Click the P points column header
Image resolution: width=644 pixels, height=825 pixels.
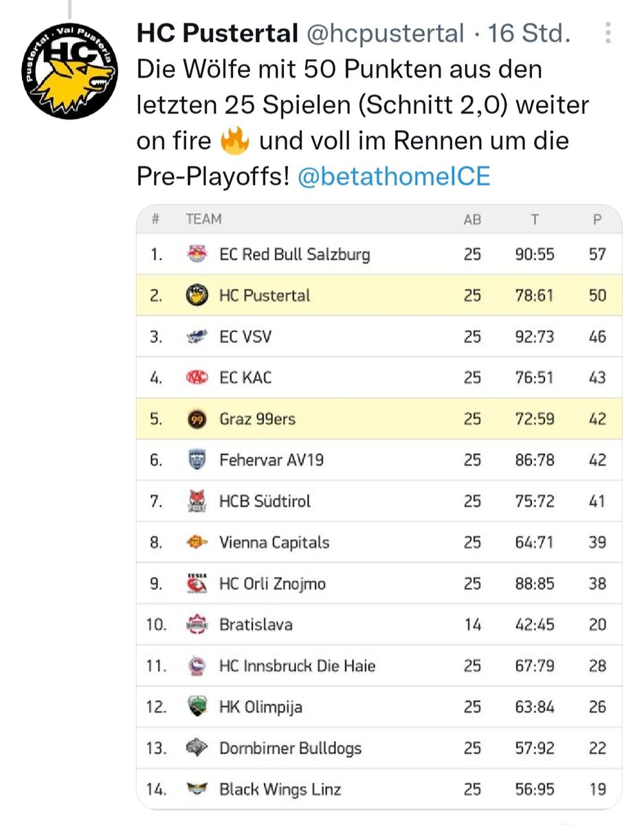point(597,220)
